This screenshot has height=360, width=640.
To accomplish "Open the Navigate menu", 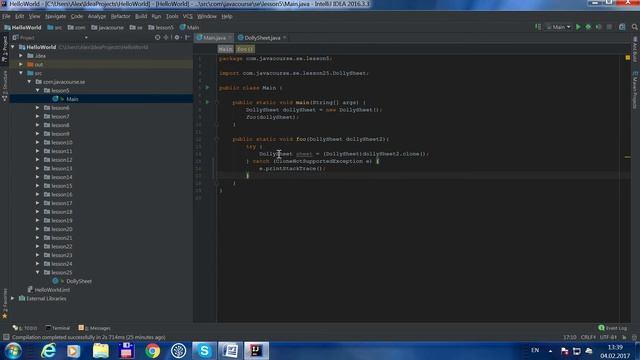I will (55, 16).
